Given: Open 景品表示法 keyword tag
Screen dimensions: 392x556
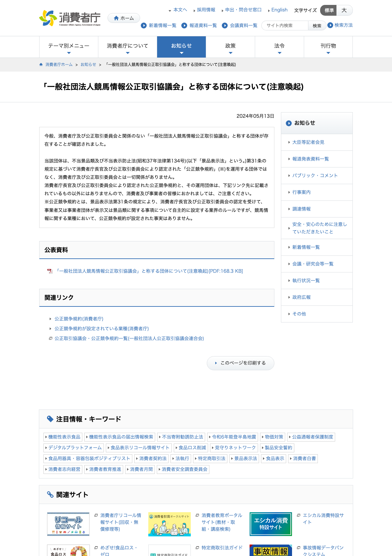Looking at the screenshot, I should tap(244, 459).
